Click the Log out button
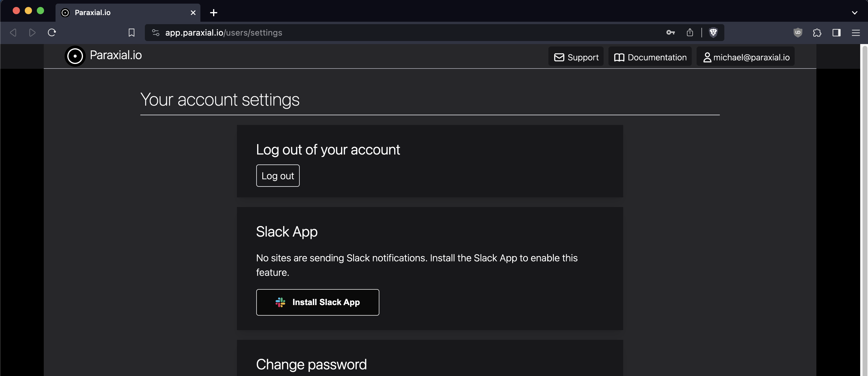 [x=278, y=176]
